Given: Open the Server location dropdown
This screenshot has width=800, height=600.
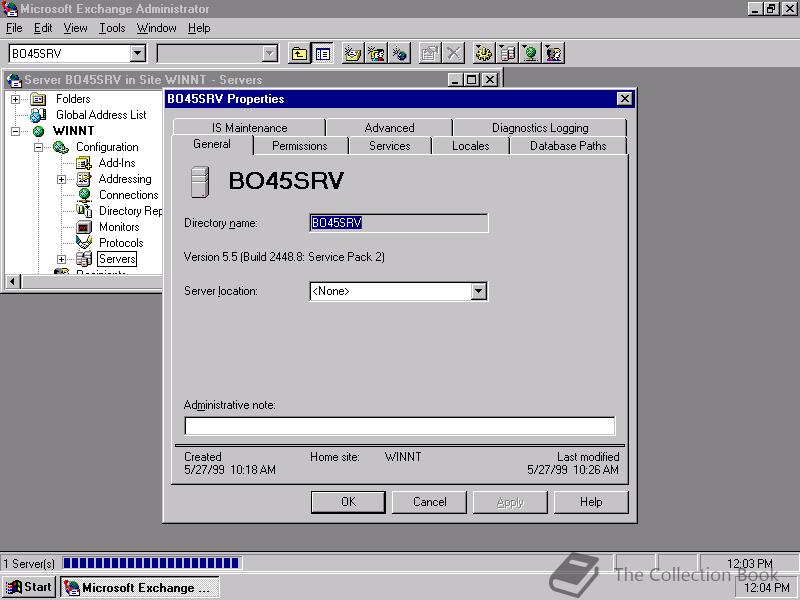Looking at the screenshot, I should [479, 291].
